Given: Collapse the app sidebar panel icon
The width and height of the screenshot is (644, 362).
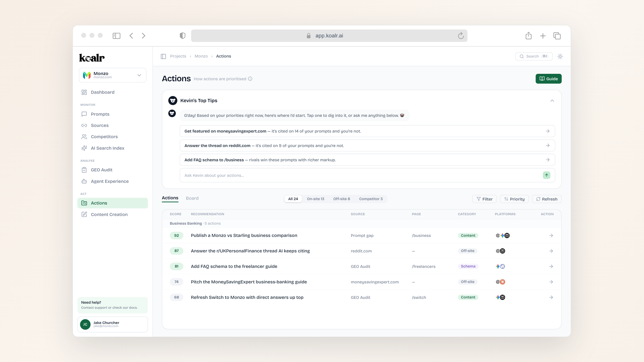Looking at the screenshot, I should [x=163, y=57].
